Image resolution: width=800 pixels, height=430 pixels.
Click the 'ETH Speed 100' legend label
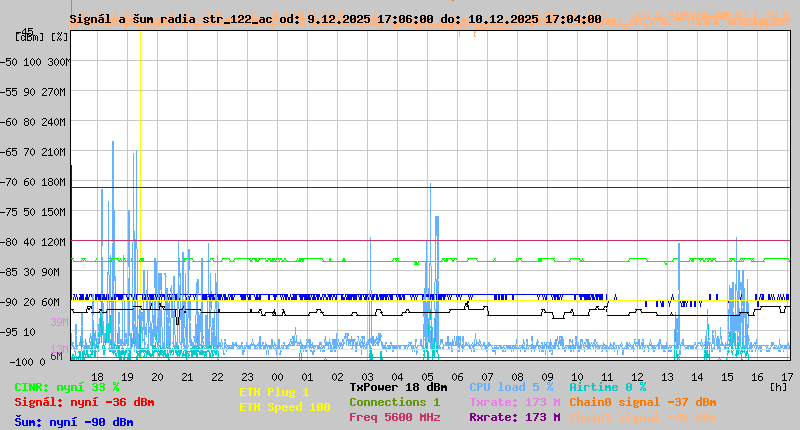tap(285, 407)
